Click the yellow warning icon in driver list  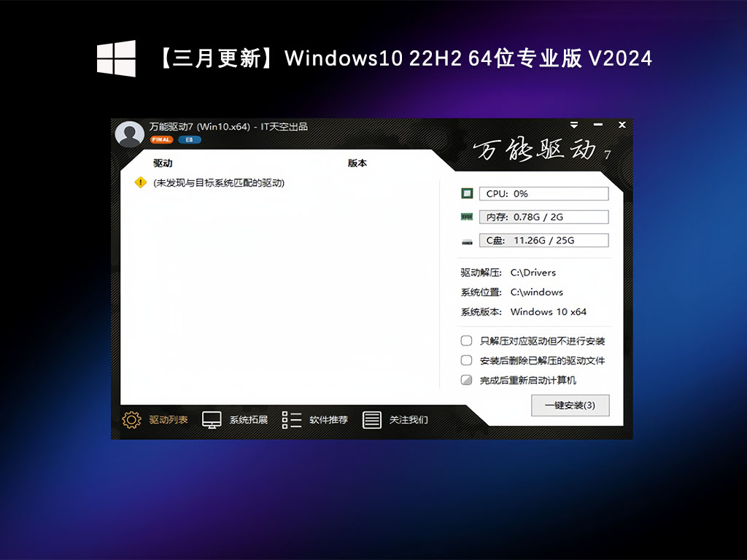point(141,182)
